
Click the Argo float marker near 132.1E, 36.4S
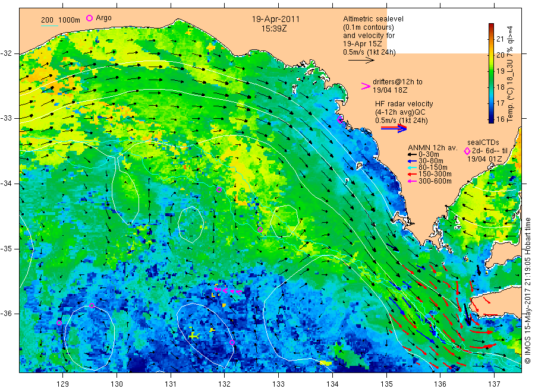click(x=232, y=343)
